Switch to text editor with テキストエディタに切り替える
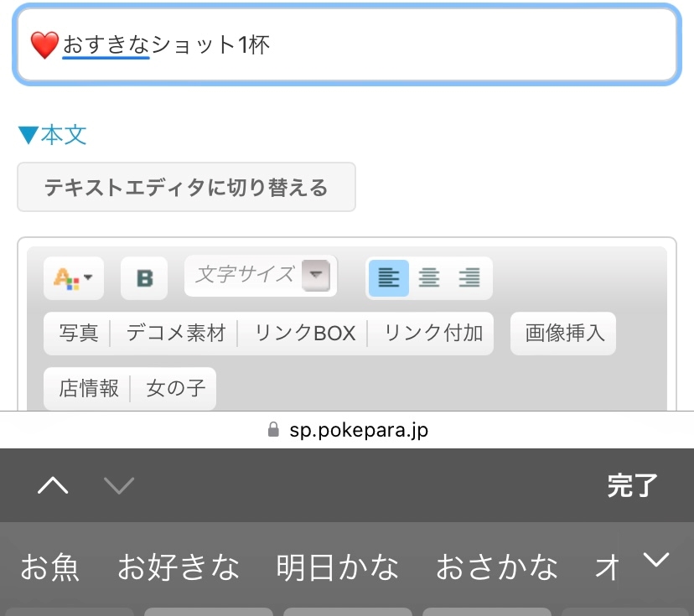 (x=186, y=188)
